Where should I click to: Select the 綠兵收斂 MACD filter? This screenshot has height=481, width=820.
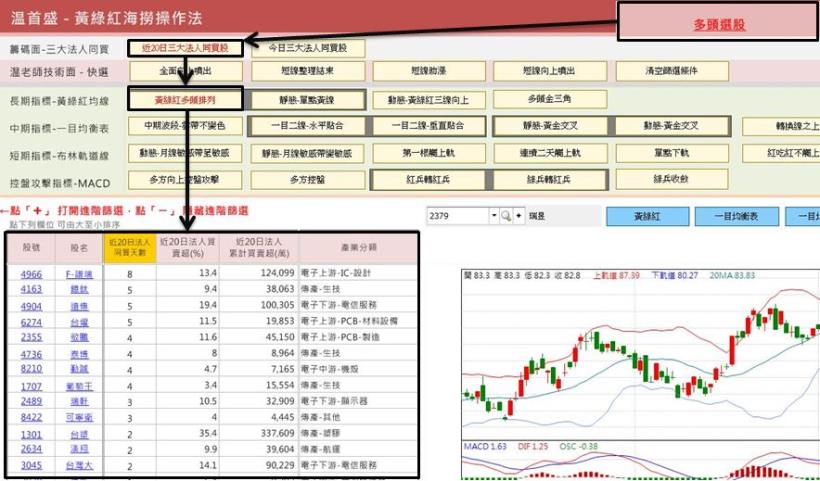coord(672,179)
